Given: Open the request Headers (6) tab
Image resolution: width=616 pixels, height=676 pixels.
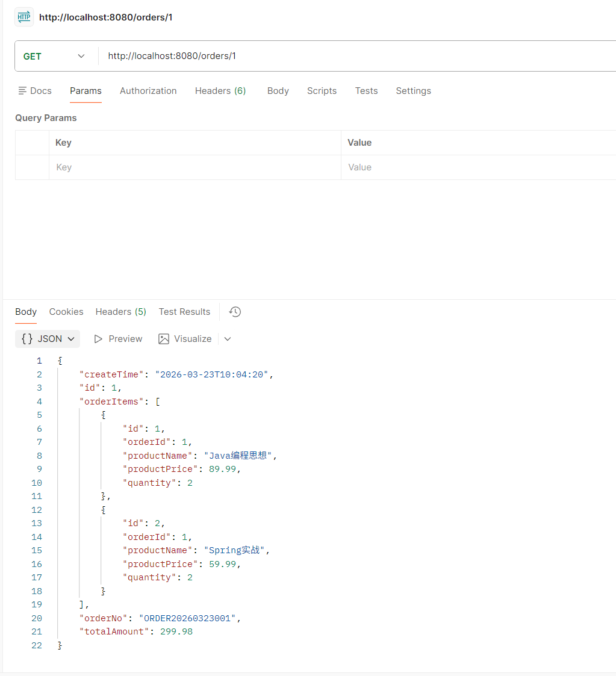Looking at the screenshot, I should [x=220, y=91].
